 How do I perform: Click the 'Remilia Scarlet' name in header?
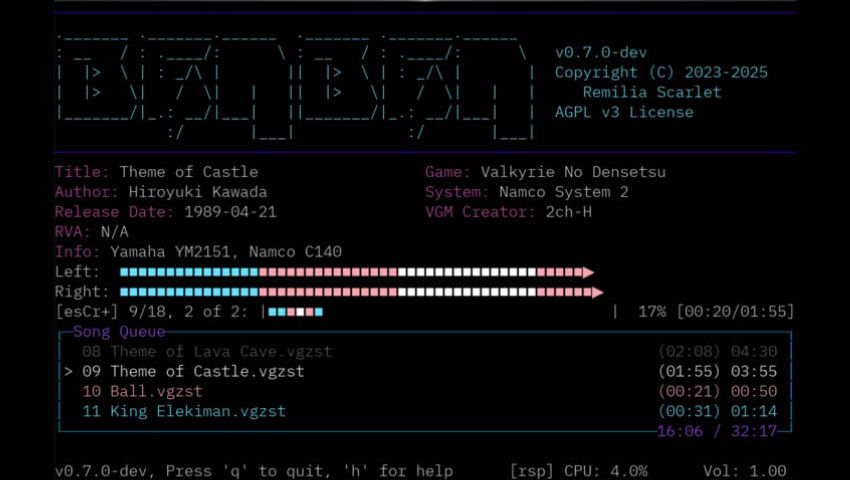[652, 92]
